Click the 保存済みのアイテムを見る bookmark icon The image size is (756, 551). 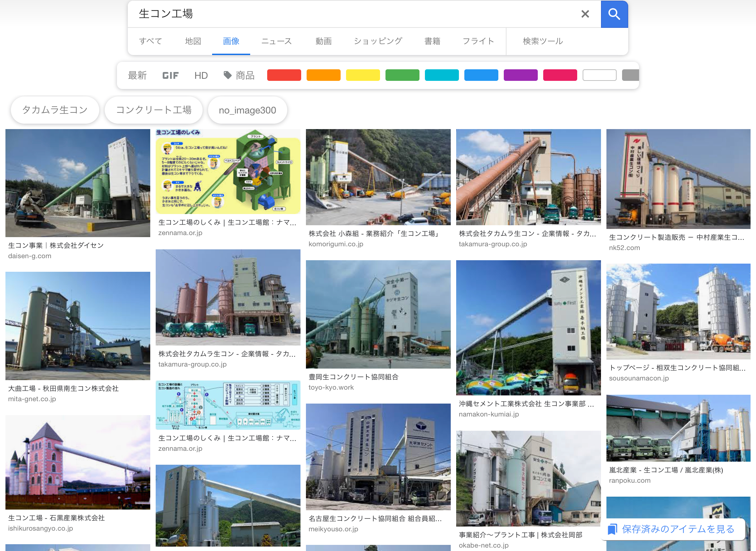(612, 529)
